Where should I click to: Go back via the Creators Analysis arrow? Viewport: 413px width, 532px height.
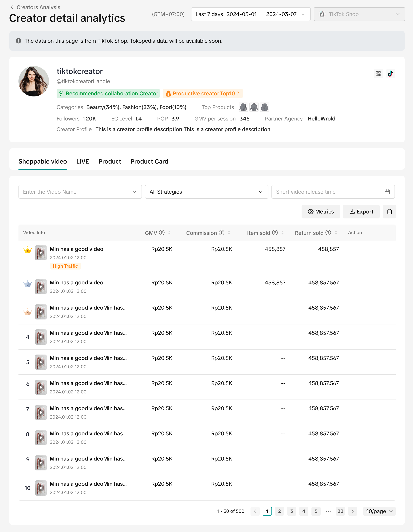point(12,7)
